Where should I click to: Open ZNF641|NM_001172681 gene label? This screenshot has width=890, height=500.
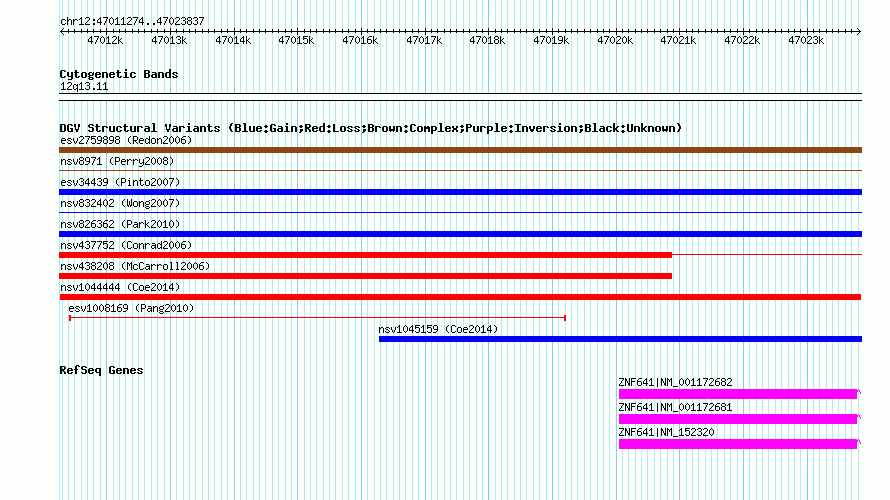pos(675,407)
